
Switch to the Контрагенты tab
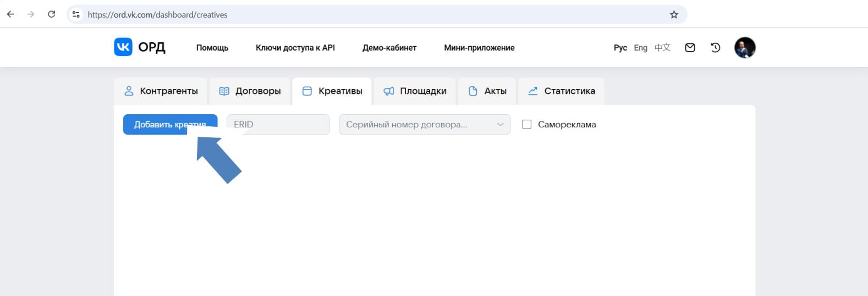(x=161, y=91)
